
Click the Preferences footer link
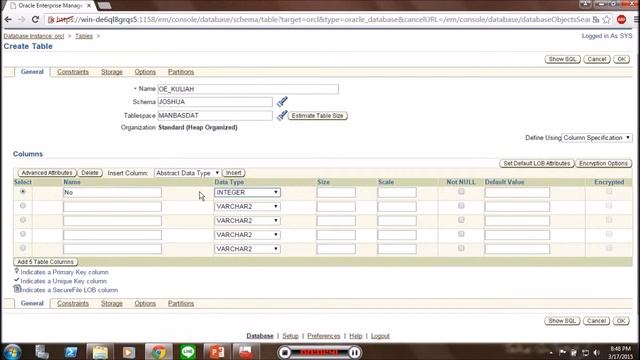pos(324,336)
